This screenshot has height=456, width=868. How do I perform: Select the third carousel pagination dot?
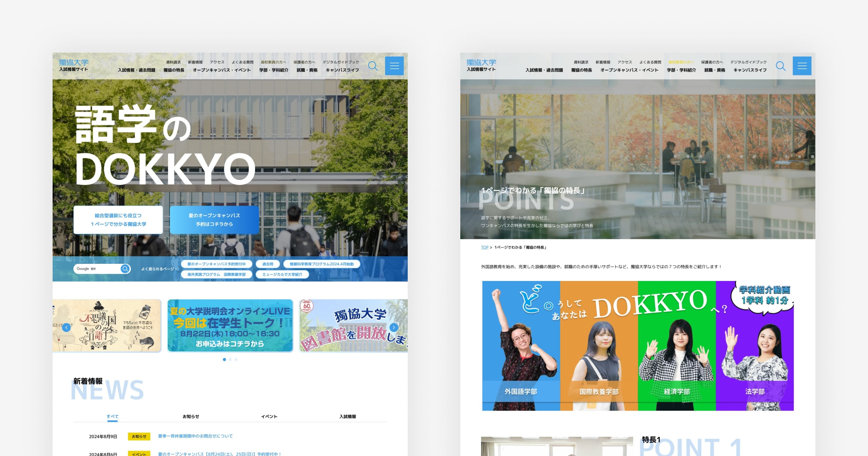click(236, 360)
